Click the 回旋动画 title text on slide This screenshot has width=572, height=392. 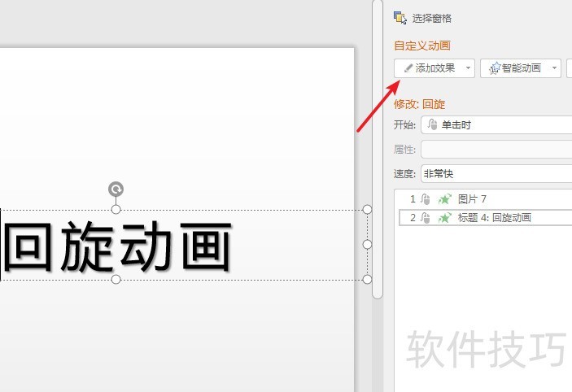(119, 246)
